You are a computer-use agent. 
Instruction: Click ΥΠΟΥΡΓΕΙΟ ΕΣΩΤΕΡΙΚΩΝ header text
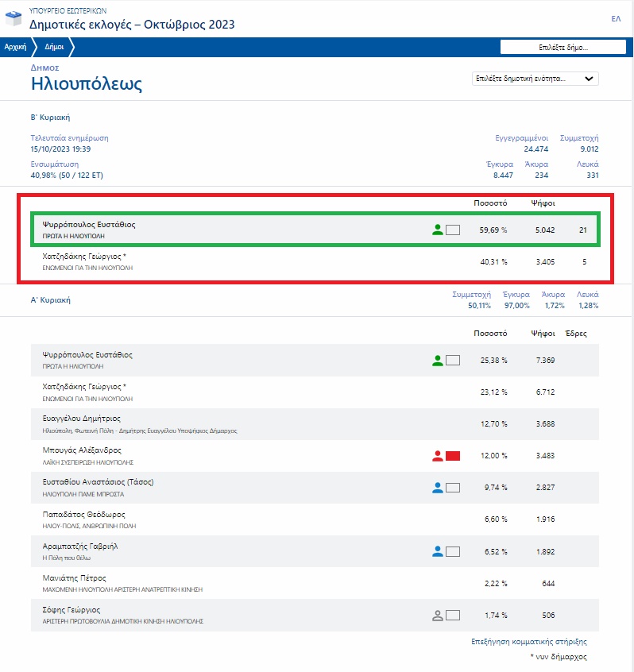[68, 10]
